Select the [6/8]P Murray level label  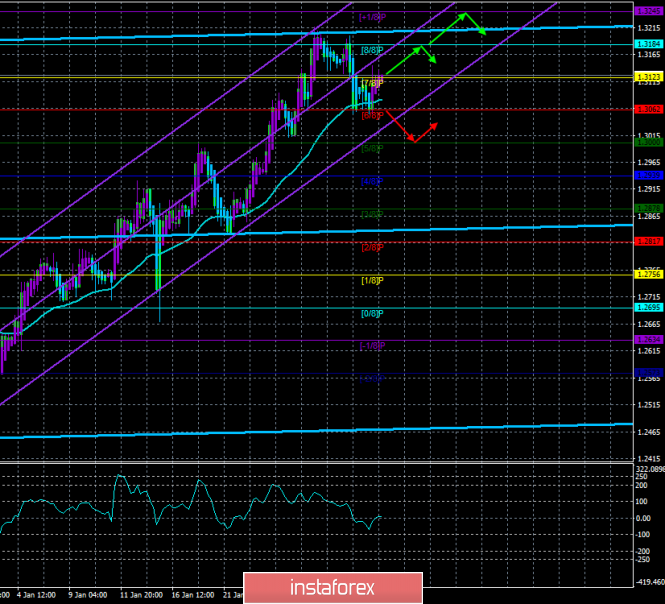[x=372, y=115]
